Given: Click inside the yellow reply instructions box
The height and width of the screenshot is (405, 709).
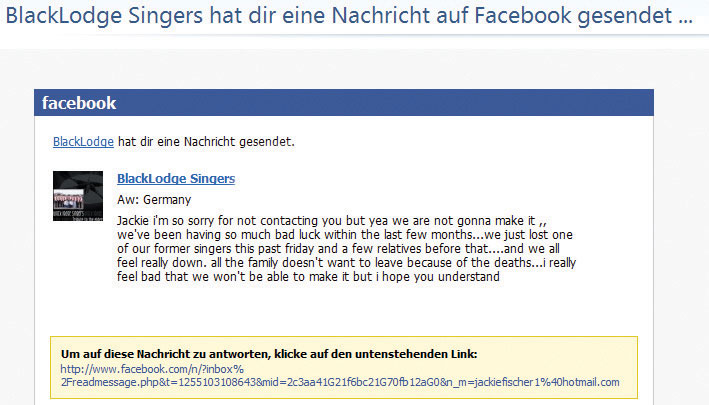Looking at the screenshot, I should point(344,367).
